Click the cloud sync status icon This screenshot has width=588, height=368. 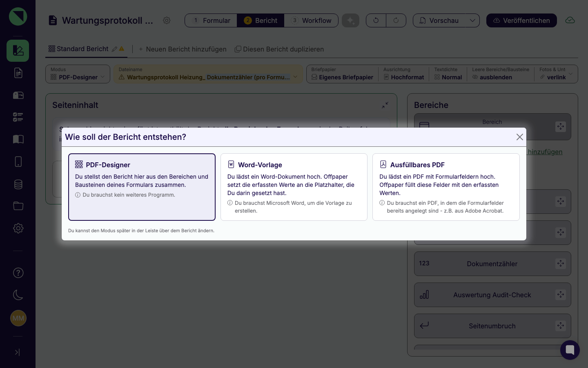(x=570, y=20)
